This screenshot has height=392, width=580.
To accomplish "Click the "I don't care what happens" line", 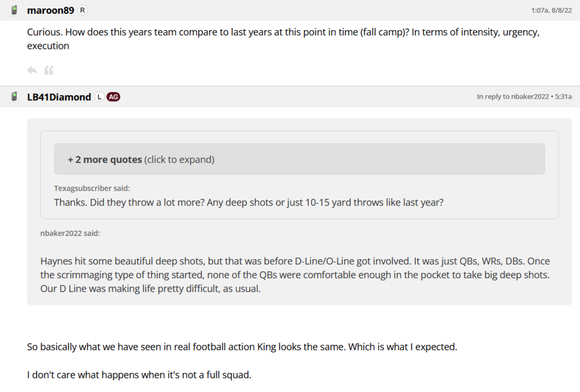I will click(x=139, y=375).
